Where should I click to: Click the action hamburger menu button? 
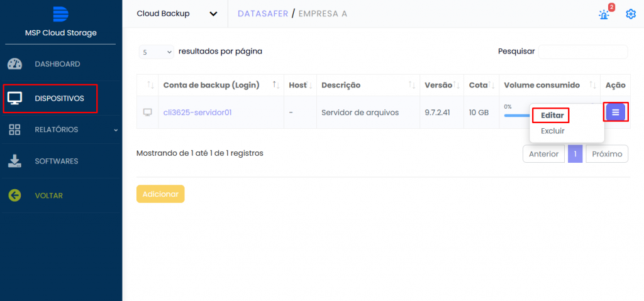615,112
